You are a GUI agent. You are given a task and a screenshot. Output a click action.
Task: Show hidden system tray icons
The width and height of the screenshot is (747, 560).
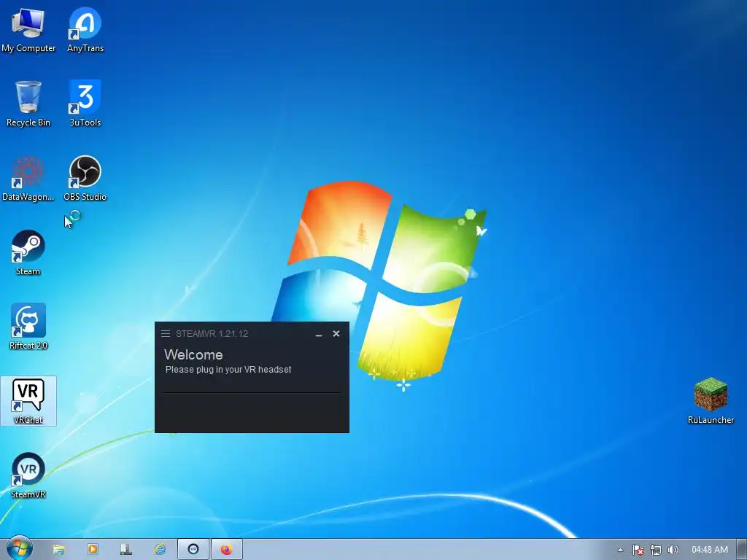[x=620, y=550]
